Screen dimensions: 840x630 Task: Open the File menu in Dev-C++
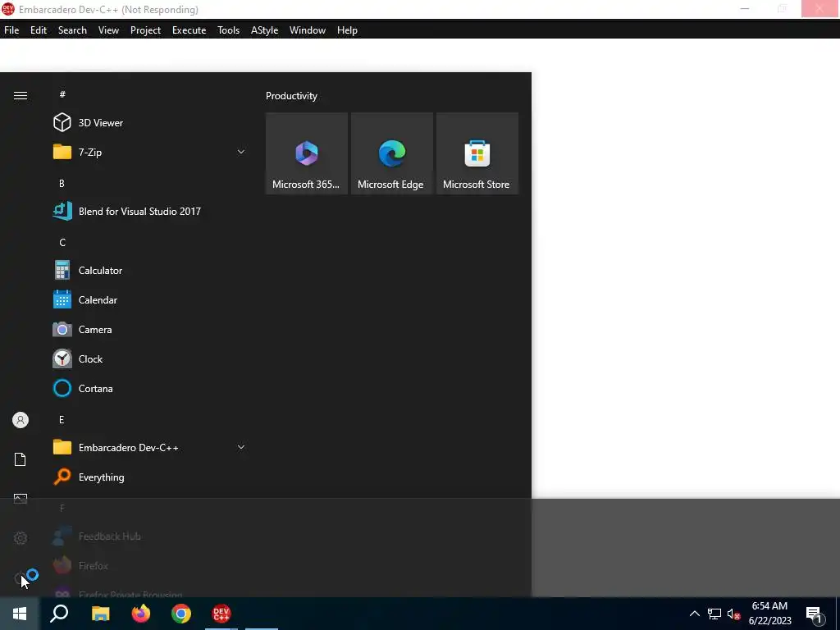pos(11,30)
